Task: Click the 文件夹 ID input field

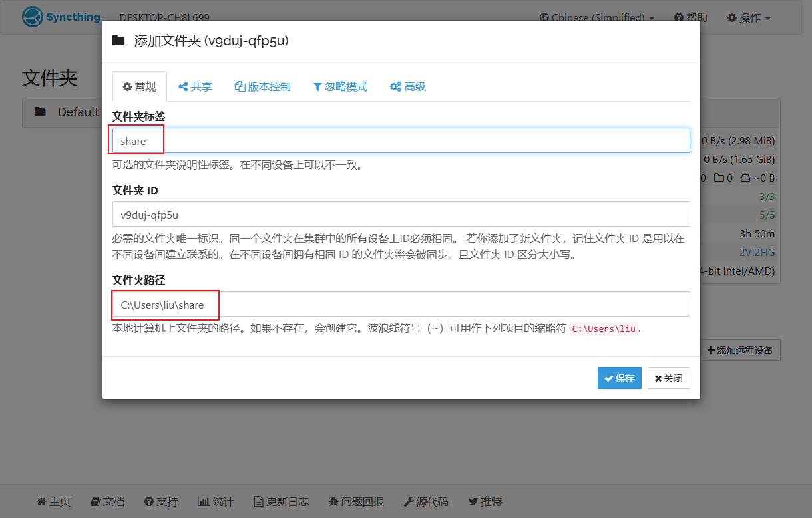Action: pyautogui.click(x=401, y=214)
